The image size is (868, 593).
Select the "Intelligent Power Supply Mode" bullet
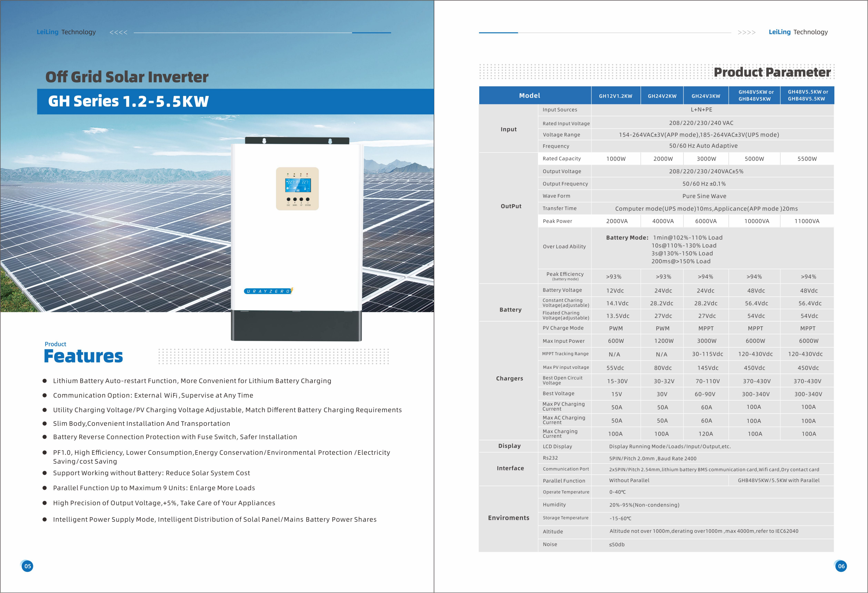(215, 519)
